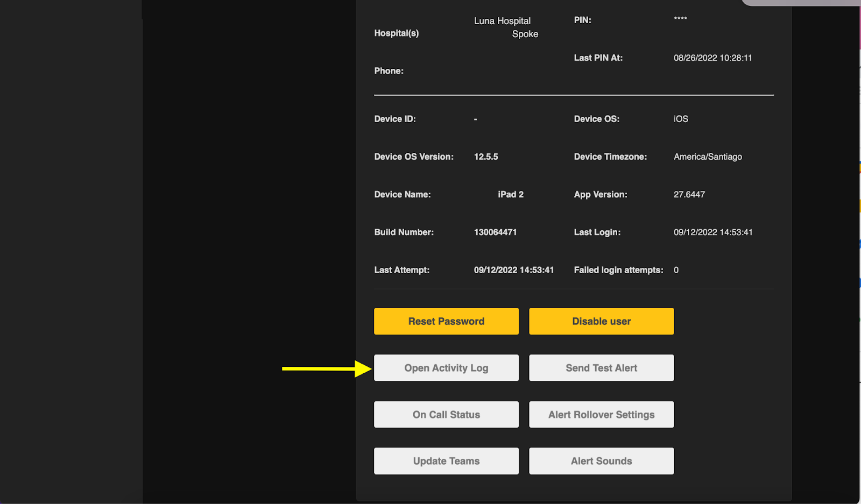Select Last Attempt timestamp 09/12/2022 14:53:41
Viewport: 861px width, 504px height.
coord(513,270)
